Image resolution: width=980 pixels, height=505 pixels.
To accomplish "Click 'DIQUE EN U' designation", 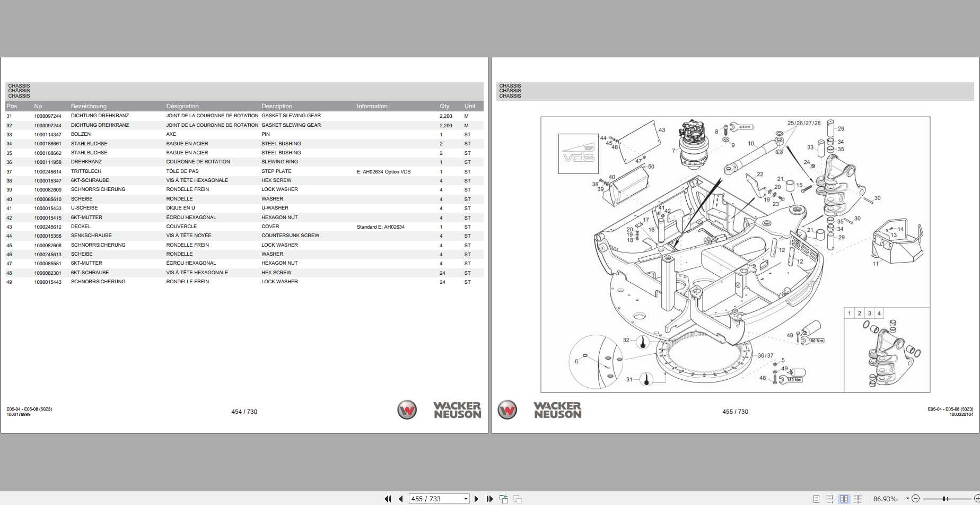I will pyautogui.click(x=180, y=208).
